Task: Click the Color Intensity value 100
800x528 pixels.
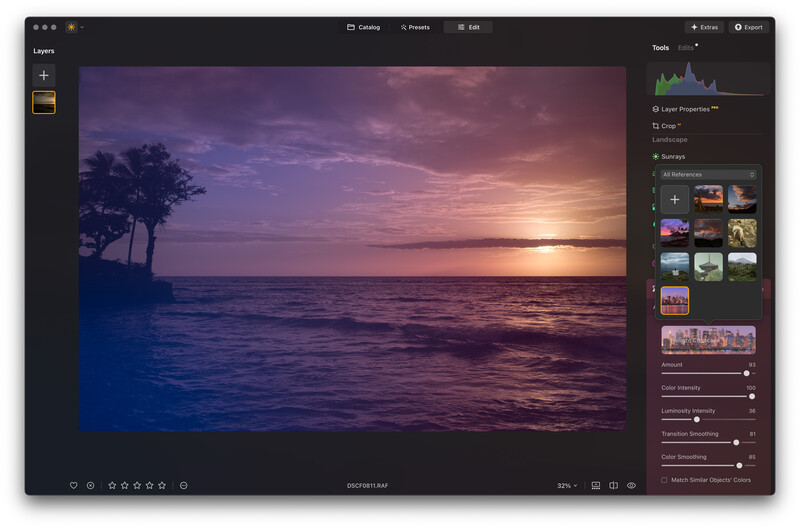Action: tap(751, 388)
